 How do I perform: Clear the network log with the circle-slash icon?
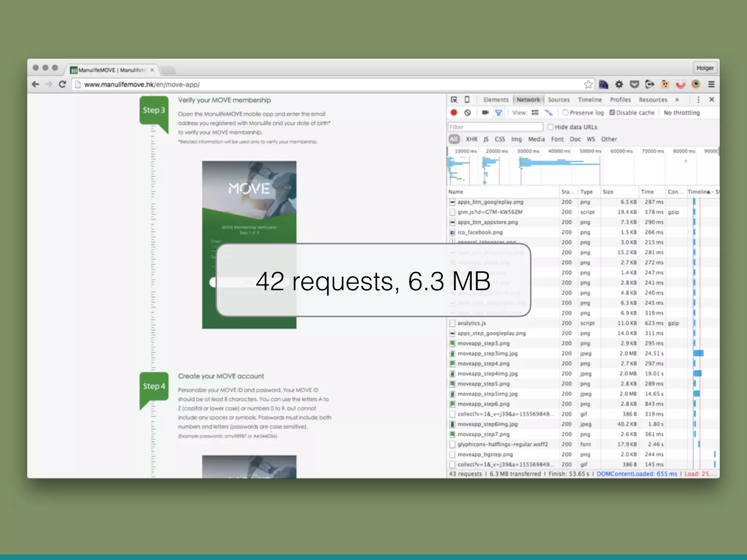pos(468,113)
